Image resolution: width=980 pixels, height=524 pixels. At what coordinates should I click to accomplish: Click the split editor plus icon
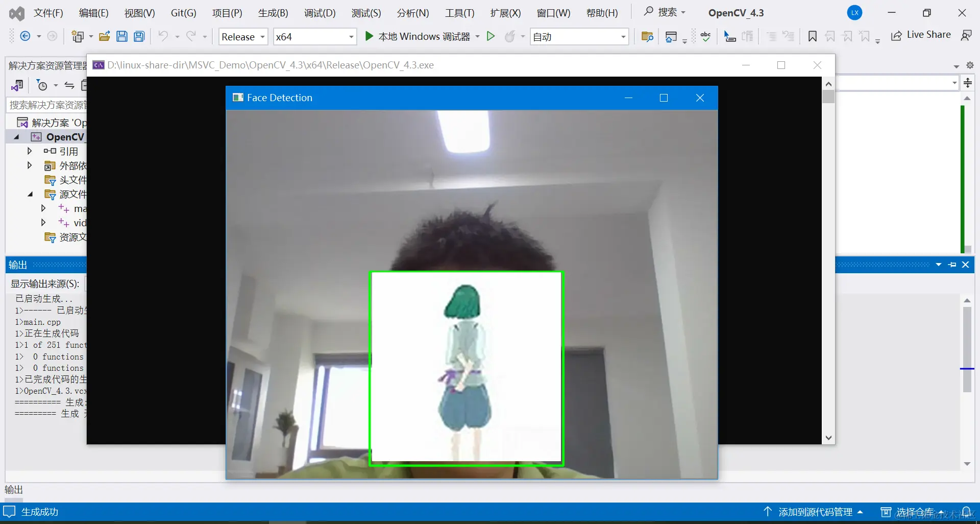pos(968,83)
